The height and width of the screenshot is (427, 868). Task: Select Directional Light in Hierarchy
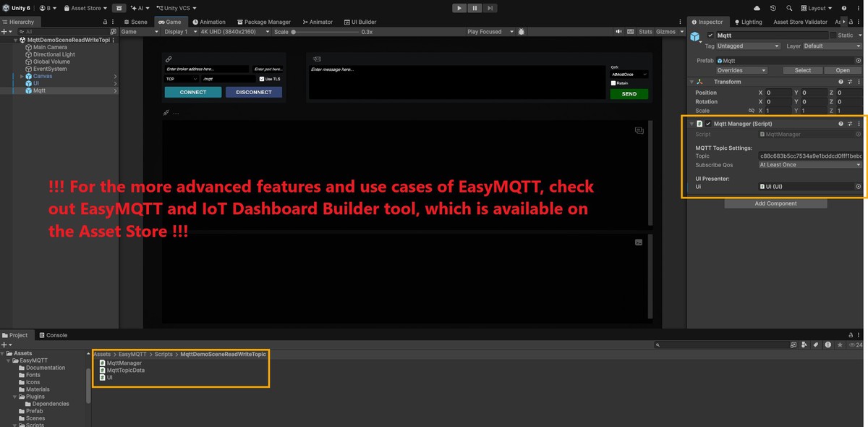coord(54,54)
